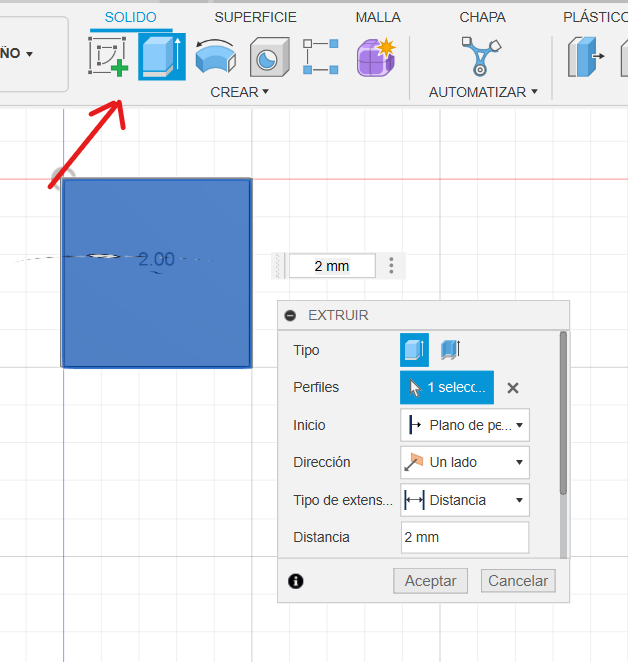Open the Dirección Un lado dropdown
This screenshot has width=628, height=662.
coord(465,462)
